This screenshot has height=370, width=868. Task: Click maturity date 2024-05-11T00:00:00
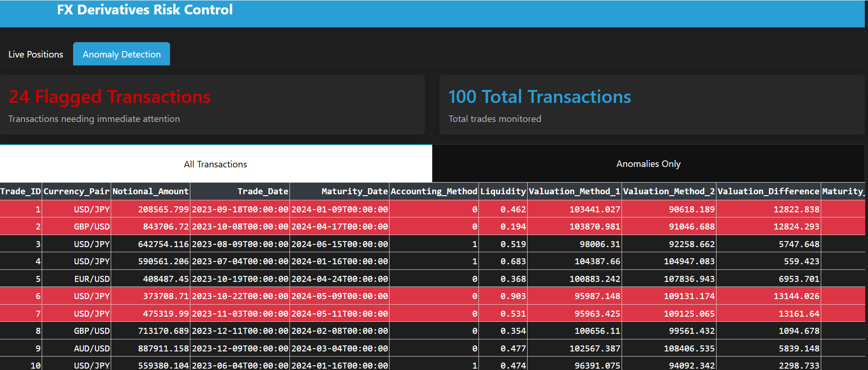tap(340, 313)
